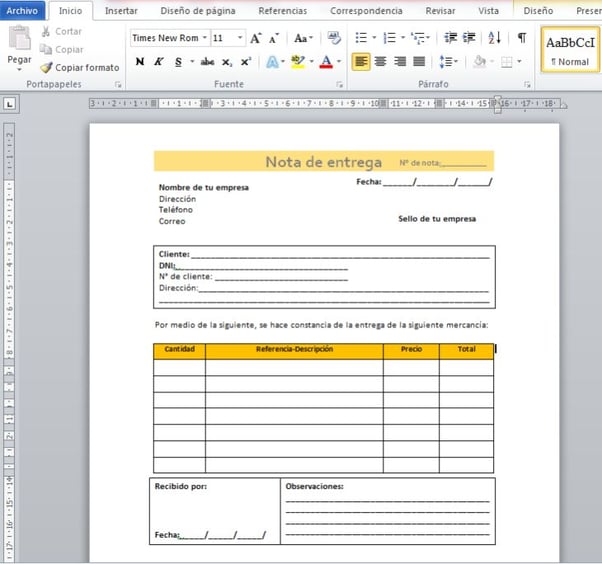Switch to Referencias tab

point(283,11)
